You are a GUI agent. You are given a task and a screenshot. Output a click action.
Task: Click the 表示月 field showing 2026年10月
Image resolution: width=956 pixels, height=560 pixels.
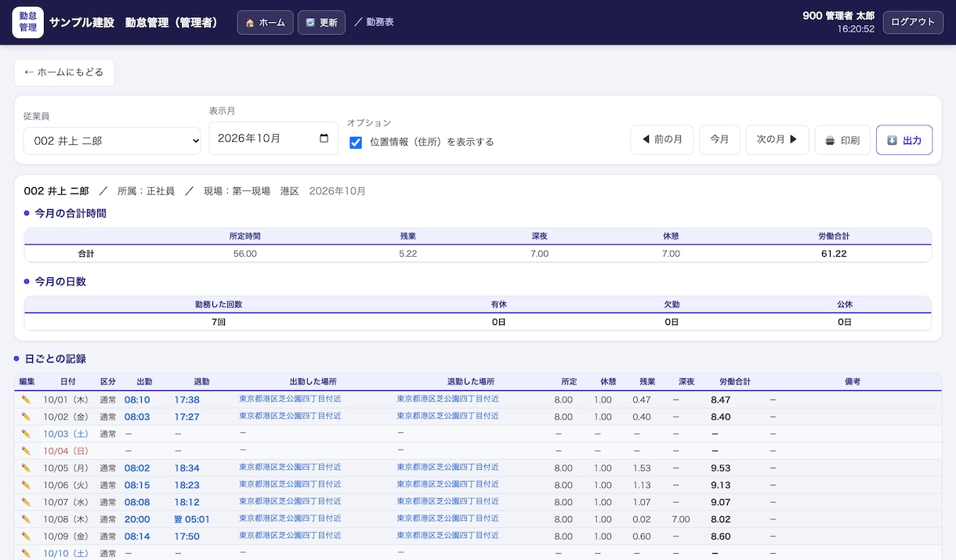[273, 139]
